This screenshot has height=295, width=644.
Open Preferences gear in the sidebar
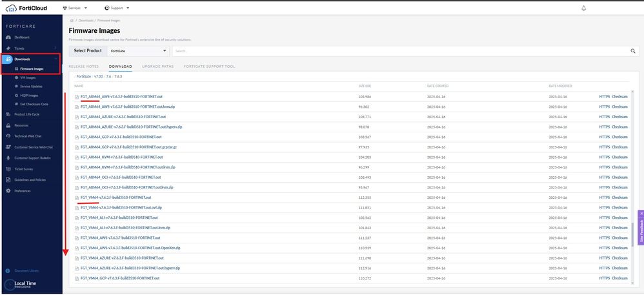8,191
